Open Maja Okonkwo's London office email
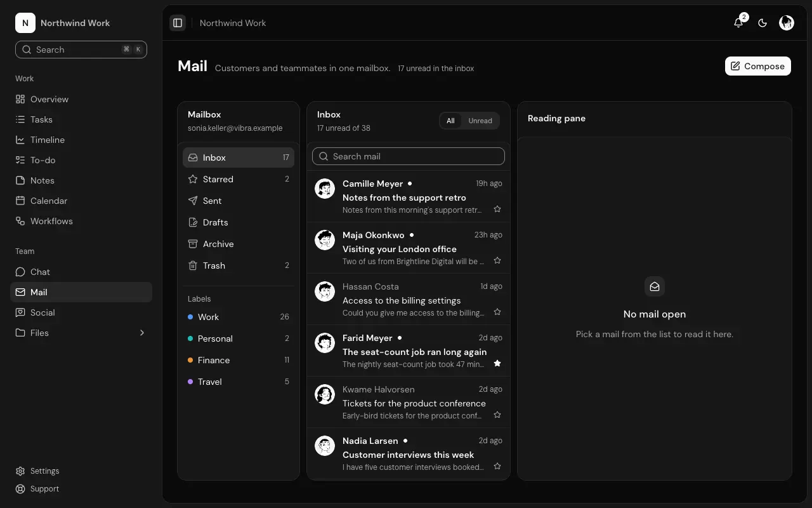This screenshot has width=812, height=508. click(x=409, y=248)
